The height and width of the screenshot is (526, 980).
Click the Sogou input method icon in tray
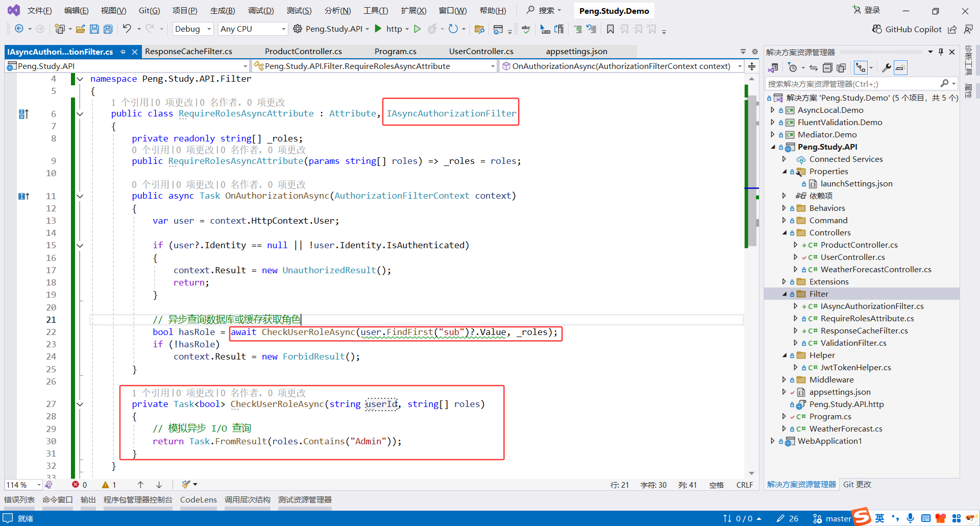point(862,516)
